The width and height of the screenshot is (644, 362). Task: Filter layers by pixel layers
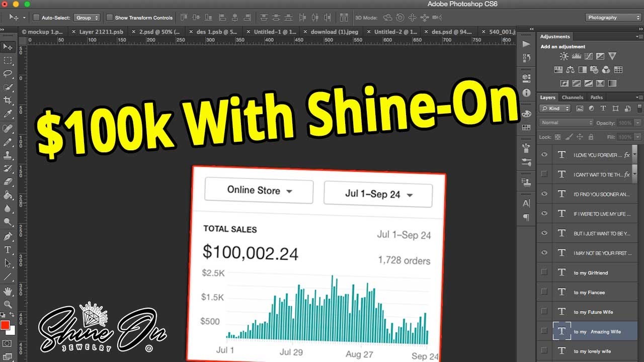(x=580, y=108)
